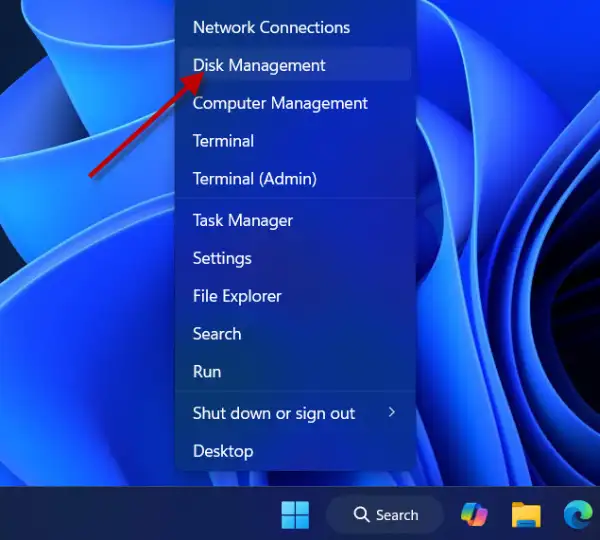600x540 pixels.
Task: Open File Explorer menu entry
Action: click(295, 296)
